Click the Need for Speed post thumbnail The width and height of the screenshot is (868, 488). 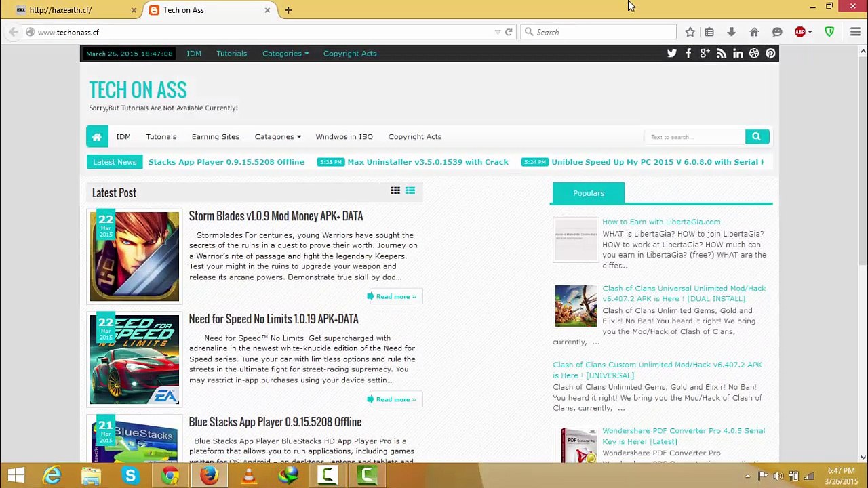coord(134,359)
